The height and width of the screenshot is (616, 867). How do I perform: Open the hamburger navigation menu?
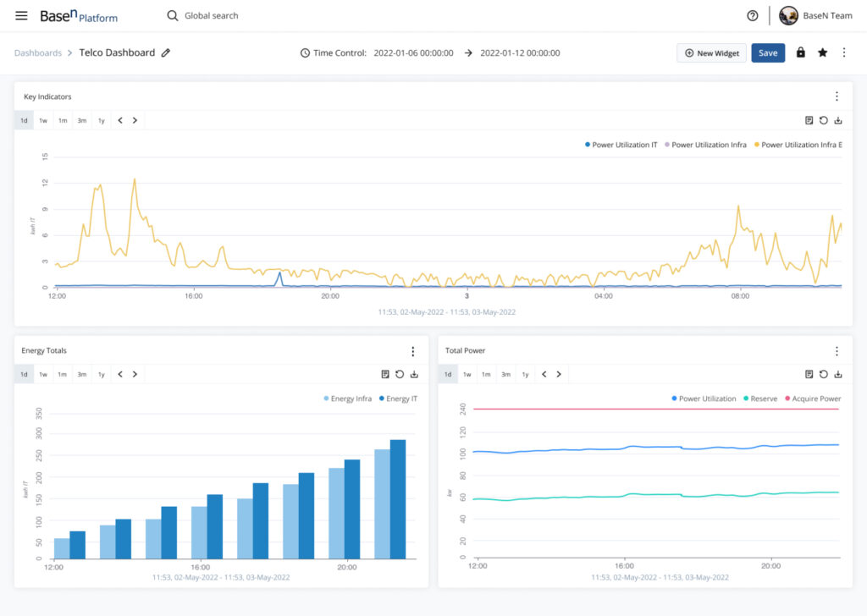pos(21,15)
